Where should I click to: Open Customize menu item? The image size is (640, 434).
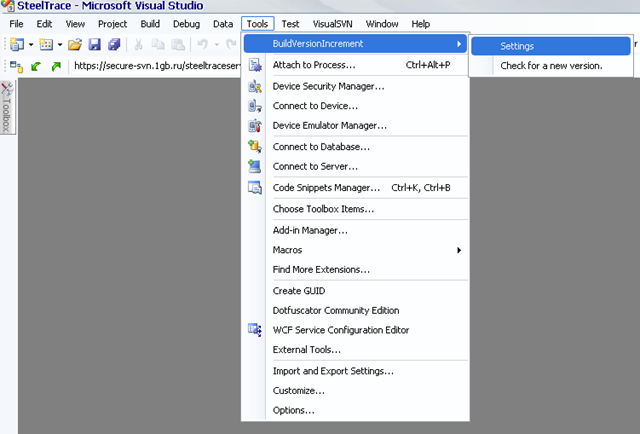click(355, 390)
